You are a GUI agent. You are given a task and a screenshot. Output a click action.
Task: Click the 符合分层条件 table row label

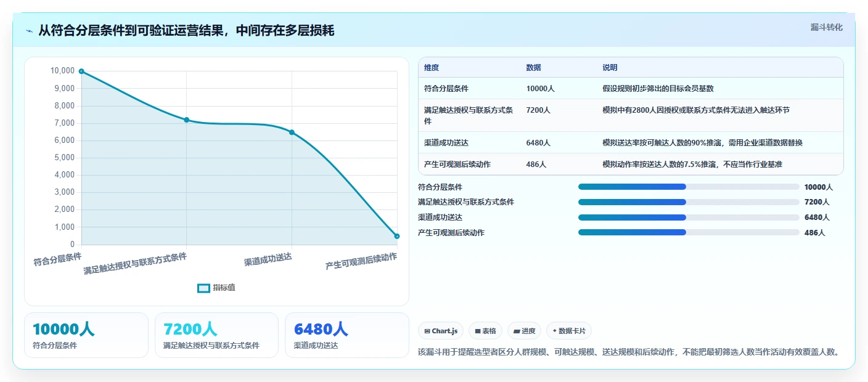click(x=446, y=89)
